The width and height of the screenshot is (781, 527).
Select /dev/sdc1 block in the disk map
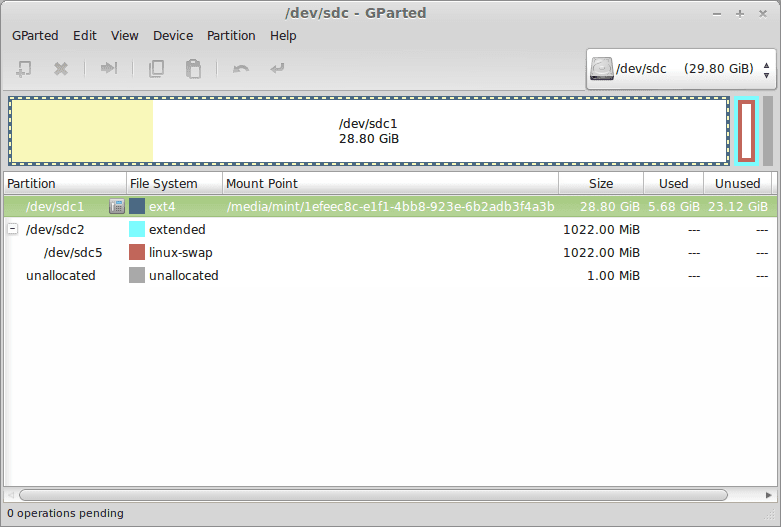tap(369, 131)
